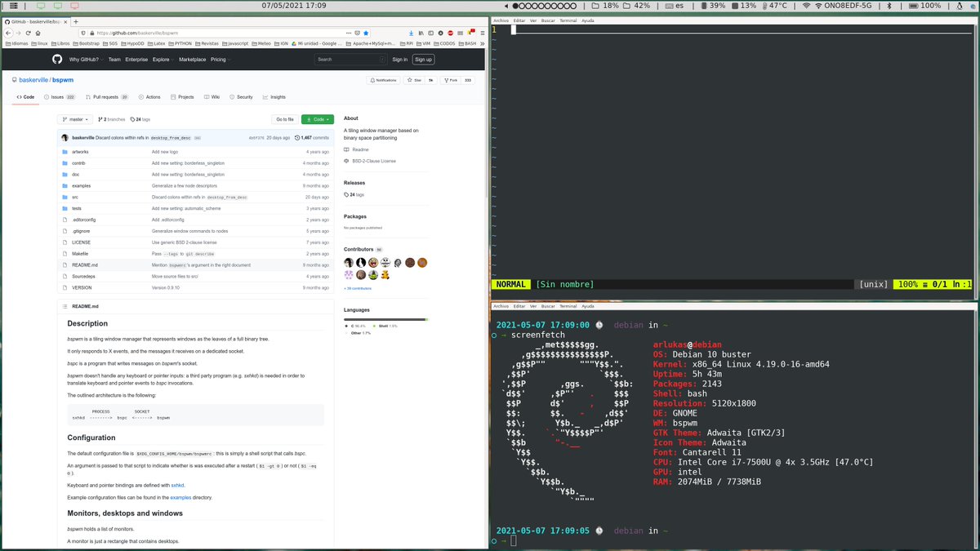Open the Insights tab
980x551 pixels.
click(274, 97)
